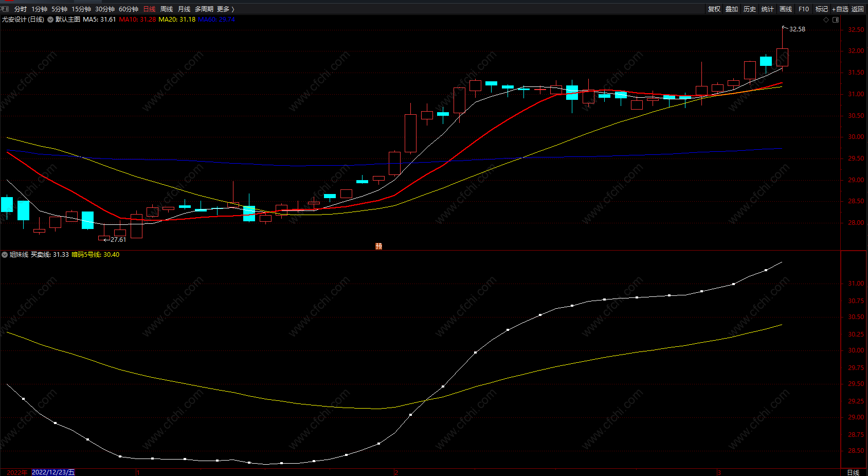The height and width of the screenshot is (476, 868).
Task: Click the latest red candlestick
Action: (x=782, y=57)
